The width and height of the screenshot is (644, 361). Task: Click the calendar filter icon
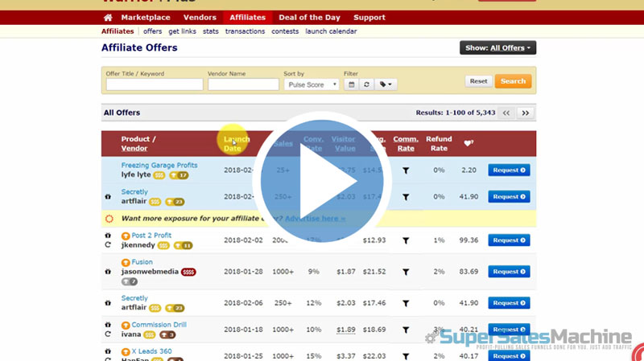tap(351, 84)
